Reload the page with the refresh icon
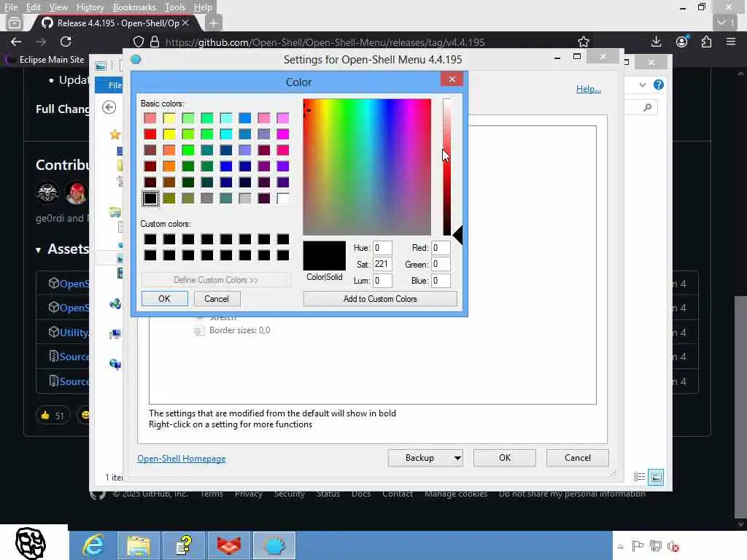 point(66,42)
